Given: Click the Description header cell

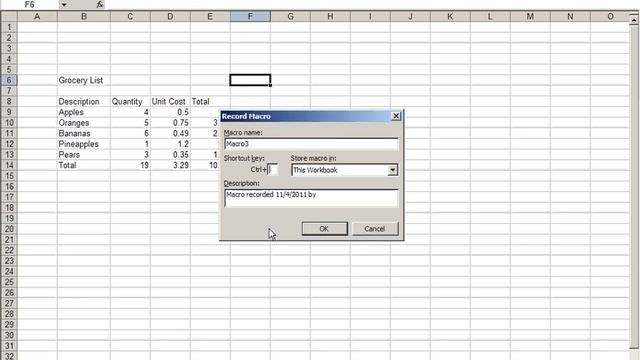Looking at the screenshot, I should tap(84, 102).
